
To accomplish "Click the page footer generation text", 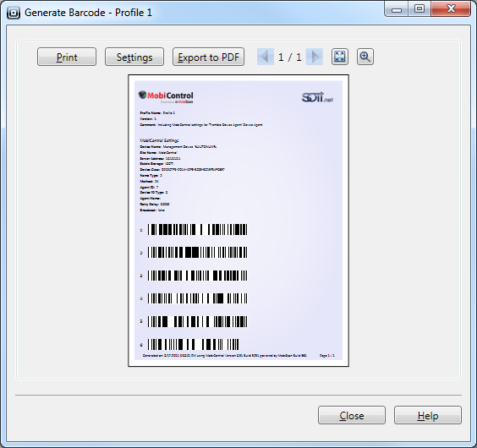I will 224,355.
